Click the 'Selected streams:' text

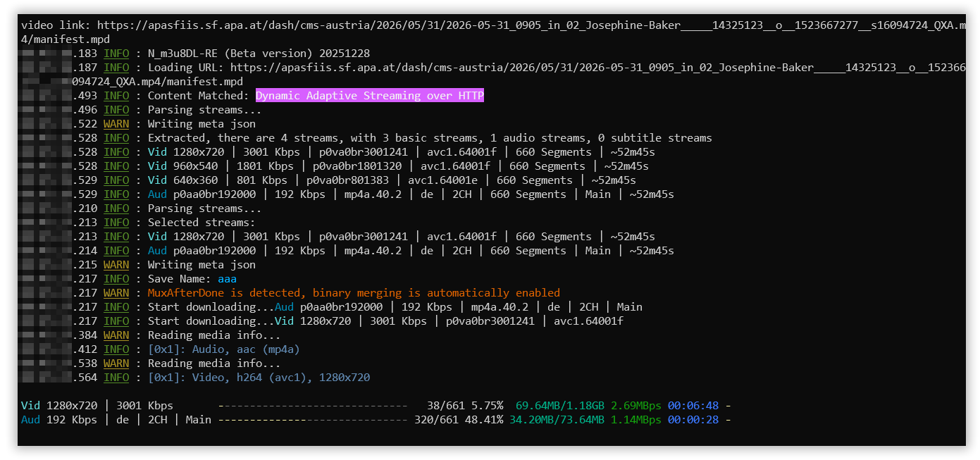[x=201, y=223]
